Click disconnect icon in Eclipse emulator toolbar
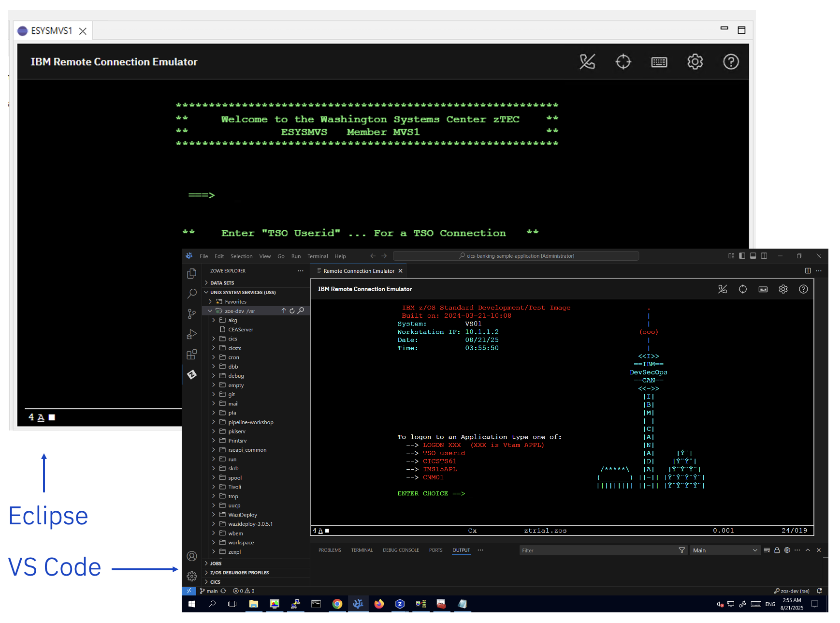 (x=587, y=62)
